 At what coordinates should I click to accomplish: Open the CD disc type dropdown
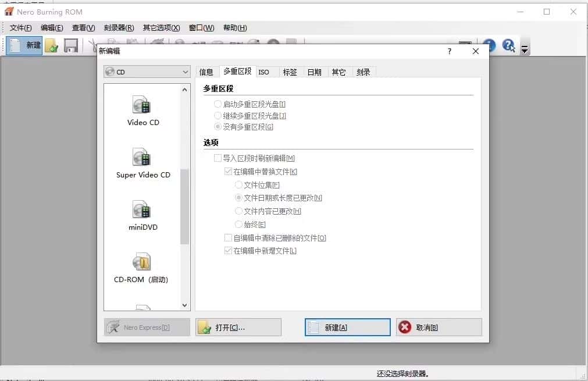(x=185, y=71)
